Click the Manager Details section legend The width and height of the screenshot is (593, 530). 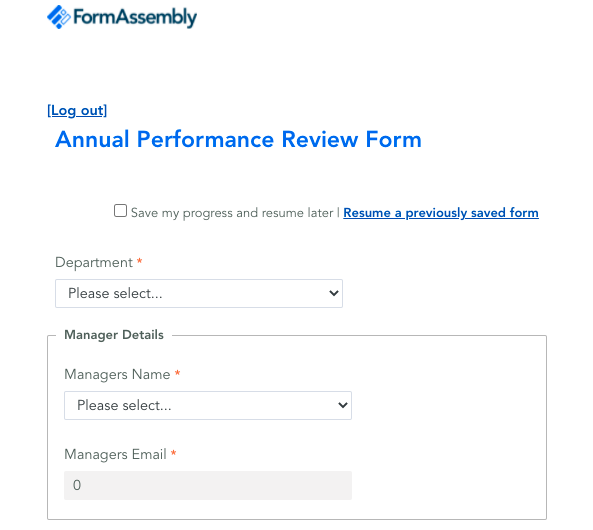pos(114,335)
